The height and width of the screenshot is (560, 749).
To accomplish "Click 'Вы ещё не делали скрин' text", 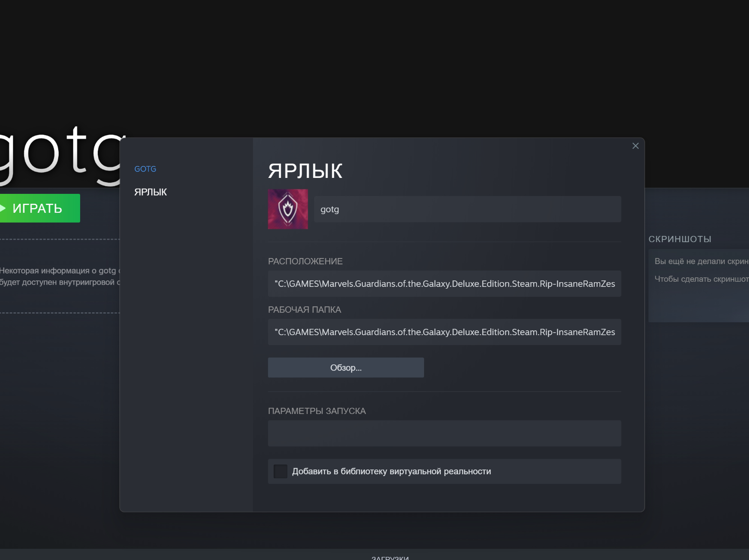I will coord(702,261).
